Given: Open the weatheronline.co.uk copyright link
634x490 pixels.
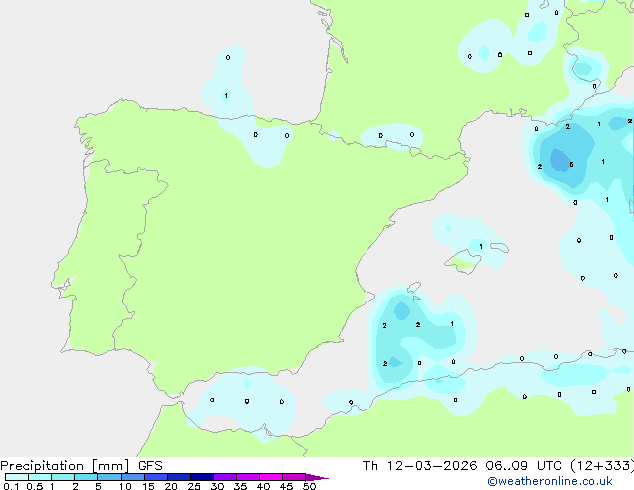Looking at the screenshot, I should point(550,481).
